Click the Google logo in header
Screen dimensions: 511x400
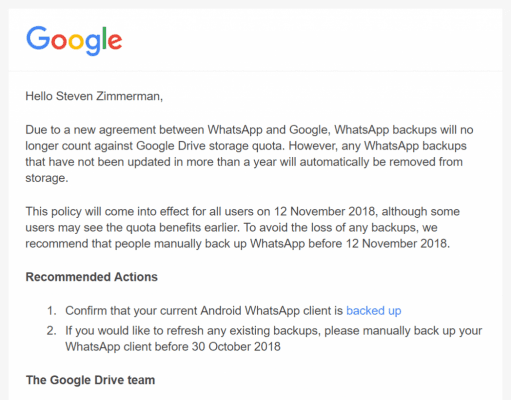pyautogui.click(x=74, y=40)
